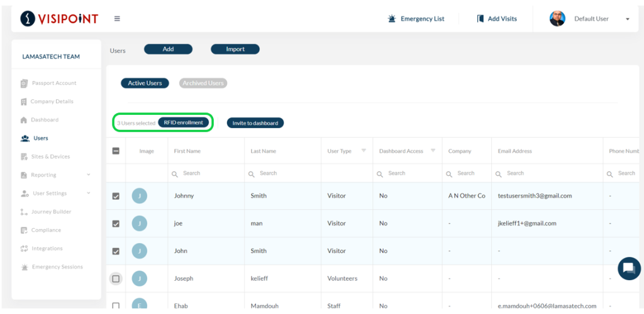Click the Invite to dashboard button

(255, 123)
